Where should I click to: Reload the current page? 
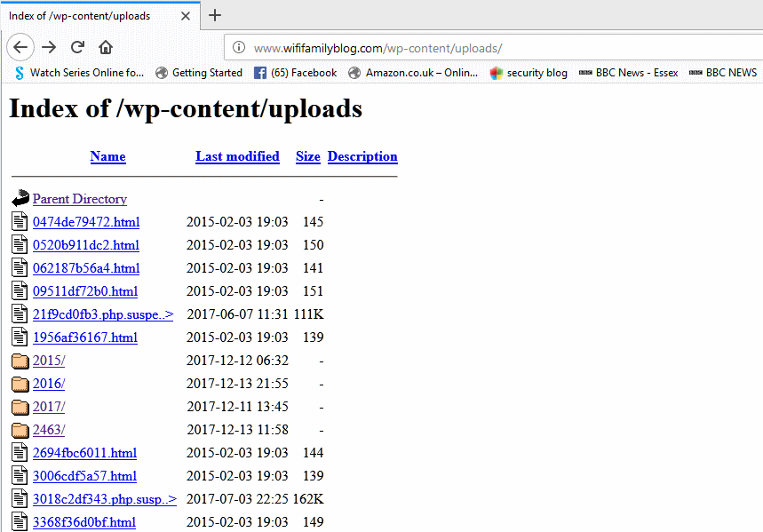77,47
